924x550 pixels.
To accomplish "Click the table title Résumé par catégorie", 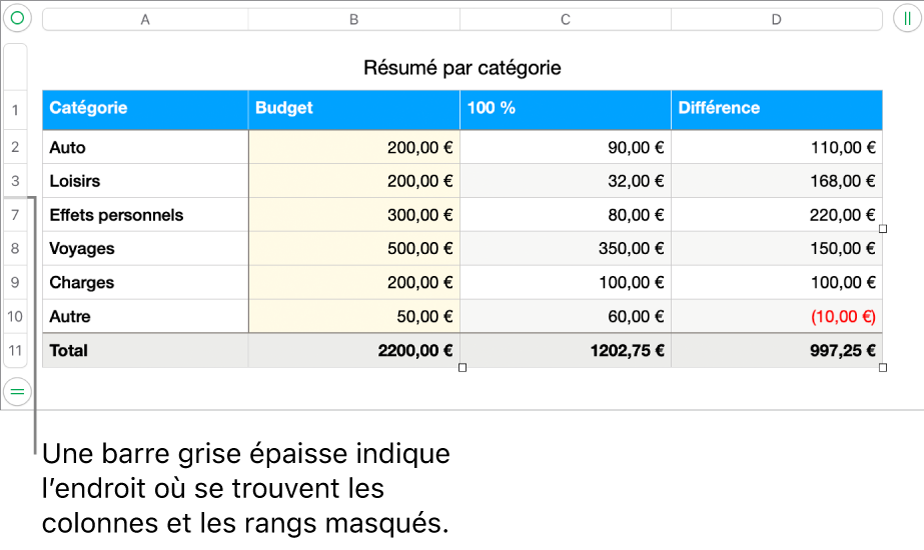I will (462, 68).
